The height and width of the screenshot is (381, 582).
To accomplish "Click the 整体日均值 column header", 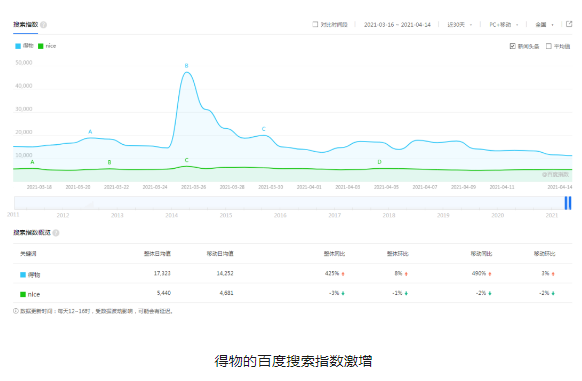I will coord(157,254).
